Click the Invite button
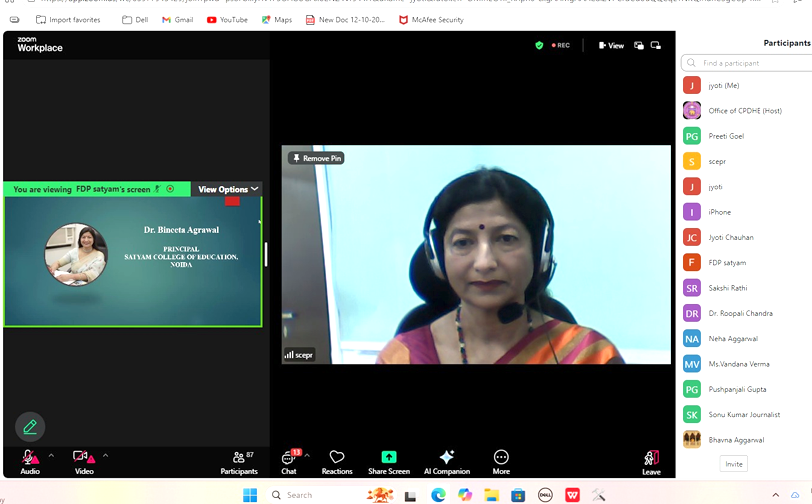 (734, 464)
